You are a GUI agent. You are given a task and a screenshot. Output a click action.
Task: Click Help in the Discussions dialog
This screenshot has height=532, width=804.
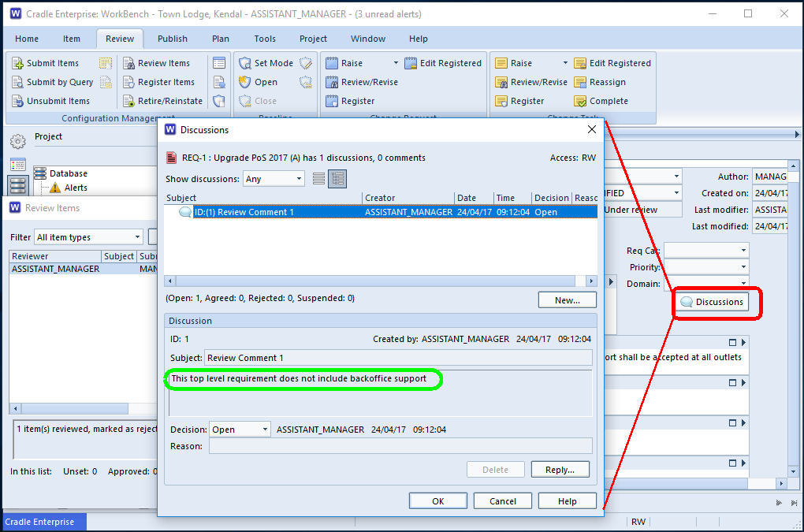coord(567,501)
